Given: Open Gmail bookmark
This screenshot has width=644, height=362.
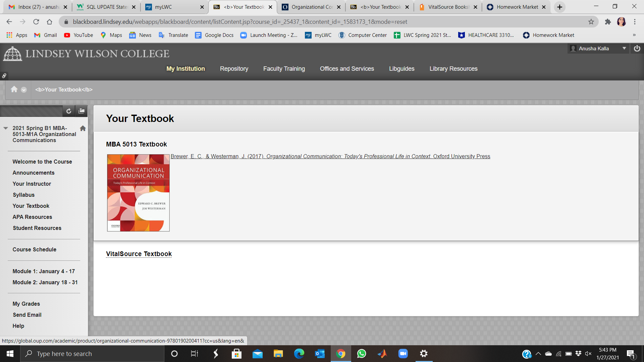Looking at the screenshot, I should pyautogui.click(x=46, y=35).
